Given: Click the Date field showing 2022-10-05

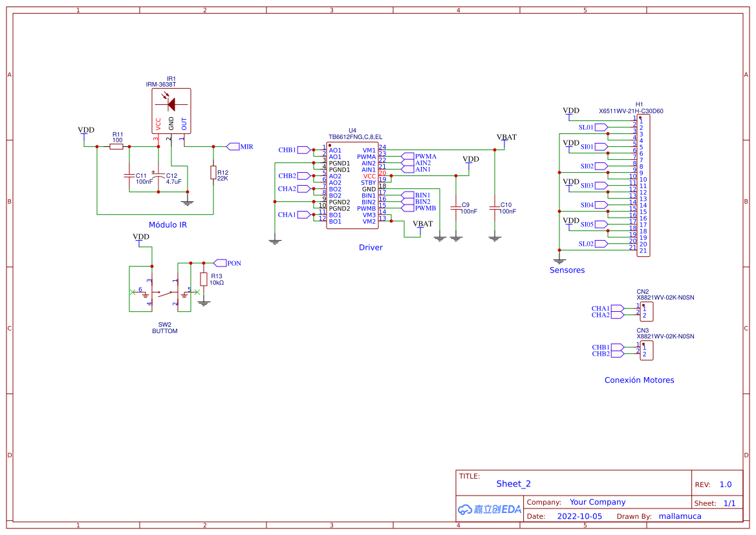Looking at the screenshot, I should (x=580, y=516).
